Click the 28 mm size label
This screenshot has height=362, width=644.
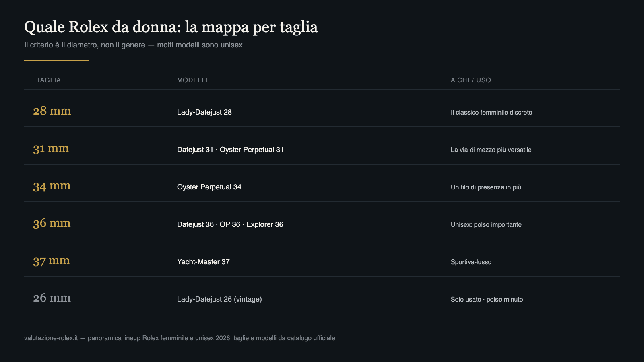(52, 111)
